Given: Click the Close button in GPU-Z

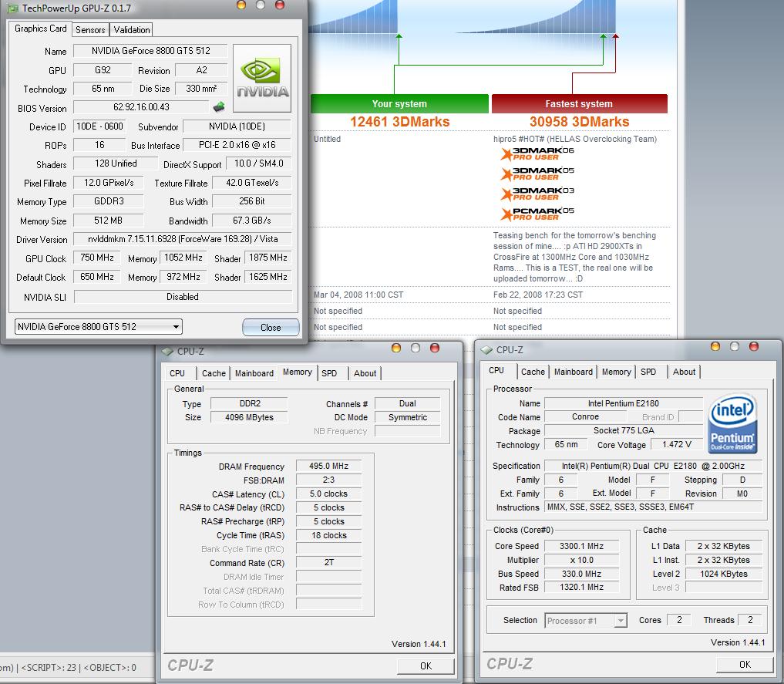Looking at the screenshot, I should tap(271, 328).
